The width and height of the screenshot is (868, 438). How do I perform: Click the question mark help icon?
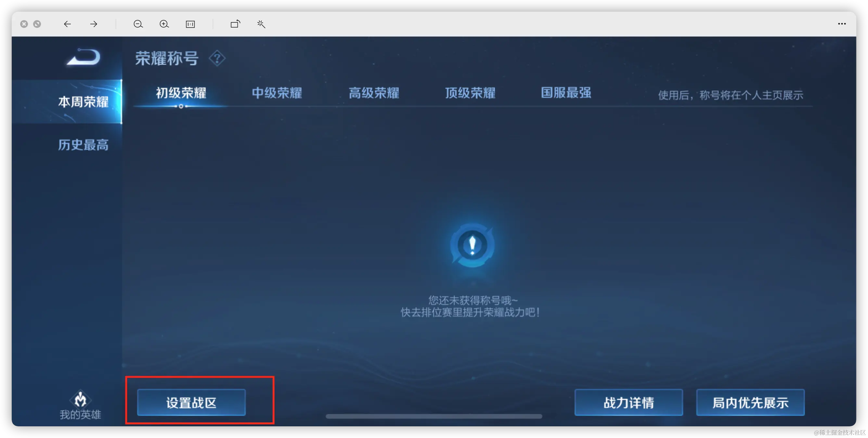(x=217, y=58)
